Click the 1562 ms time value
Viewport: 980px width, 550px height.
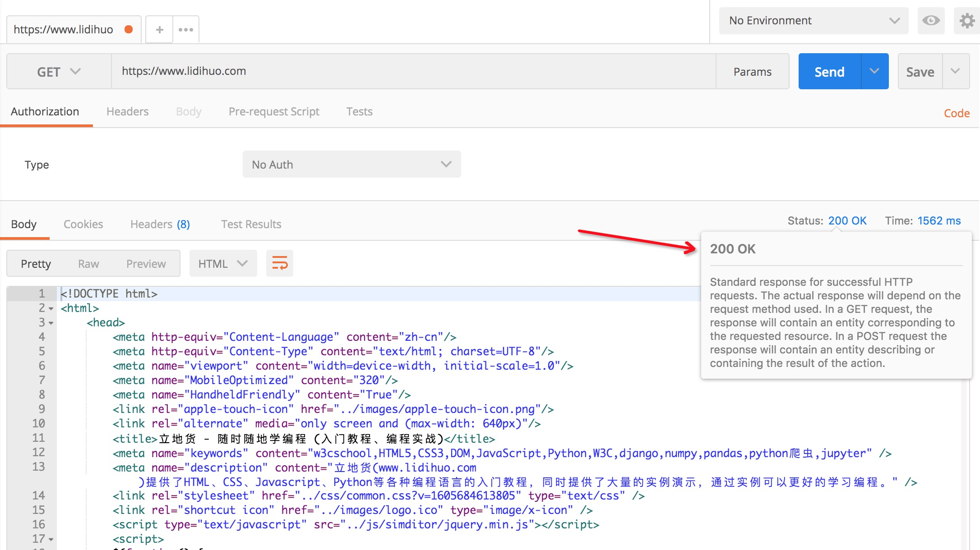tap(939, 220)
